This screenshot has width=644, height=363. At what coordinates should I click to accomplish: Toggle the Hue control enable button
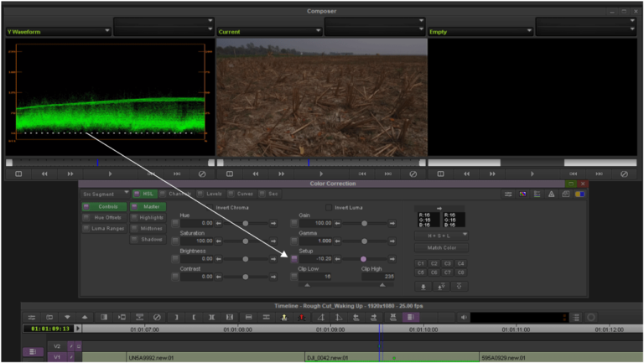pyautogui.click(x=175, y=223)
